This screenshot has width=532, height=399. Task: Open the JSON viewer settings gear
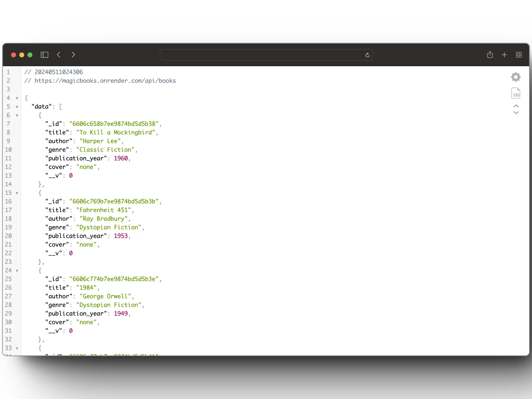tap(516, 77)
